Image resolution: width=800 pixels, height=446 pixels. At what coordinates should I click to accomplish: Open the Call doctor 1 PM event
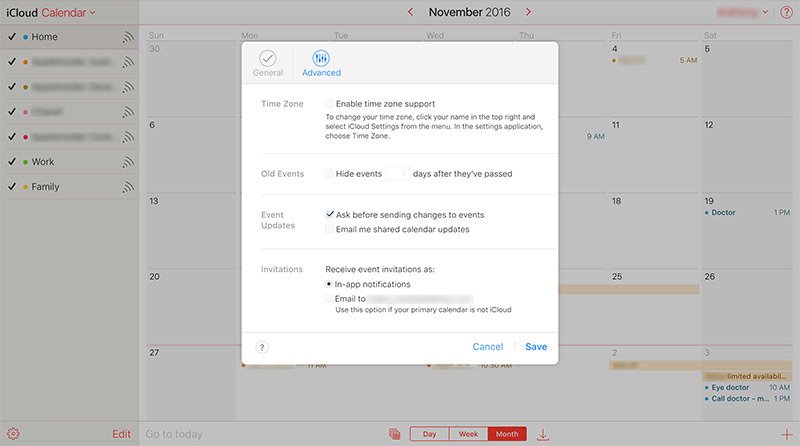tap(747, 399)
